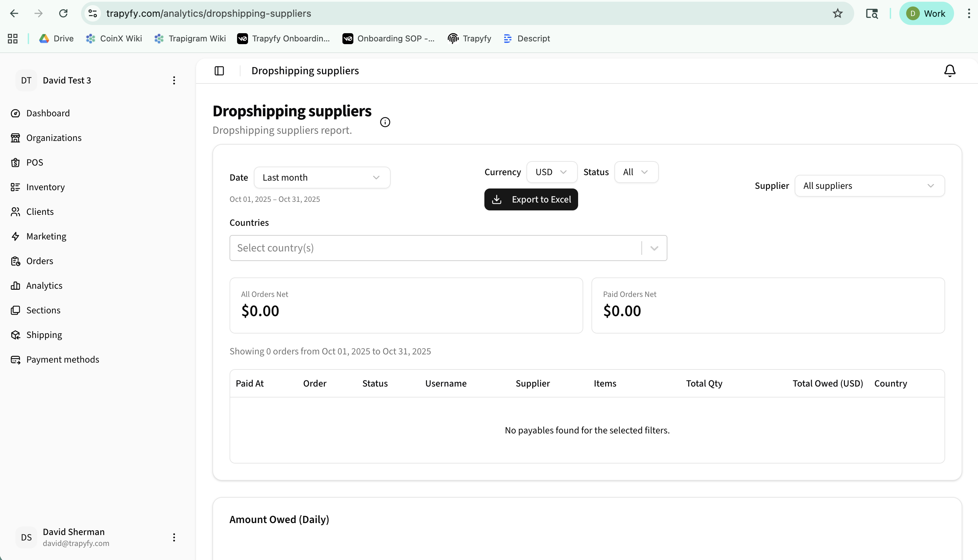978x560 pixels.
Task: Open POS in the sidebar
Action: click(27, 162)
